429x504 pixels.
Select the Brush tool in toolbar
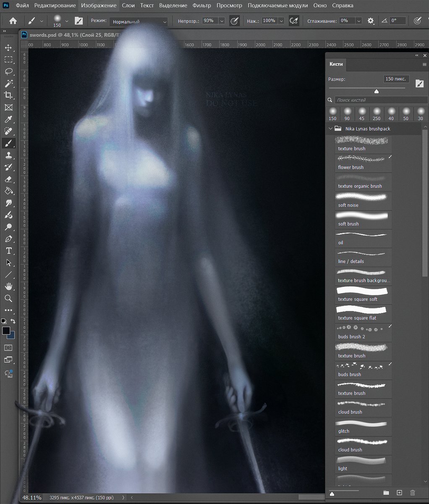(x=8, y=143)
